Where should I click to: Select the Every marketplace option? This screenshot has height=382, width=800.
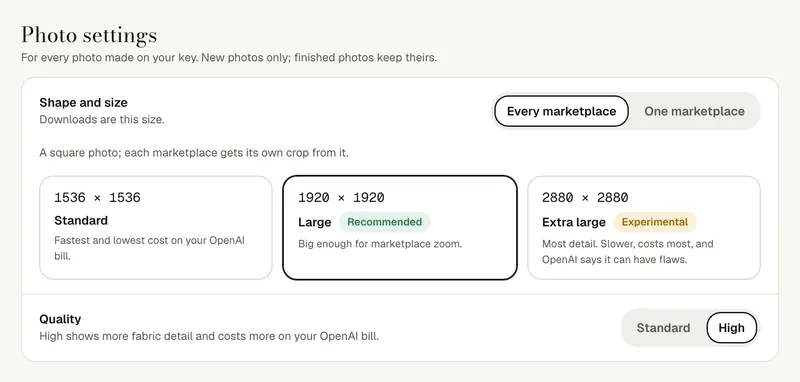(x=561, y=111)
